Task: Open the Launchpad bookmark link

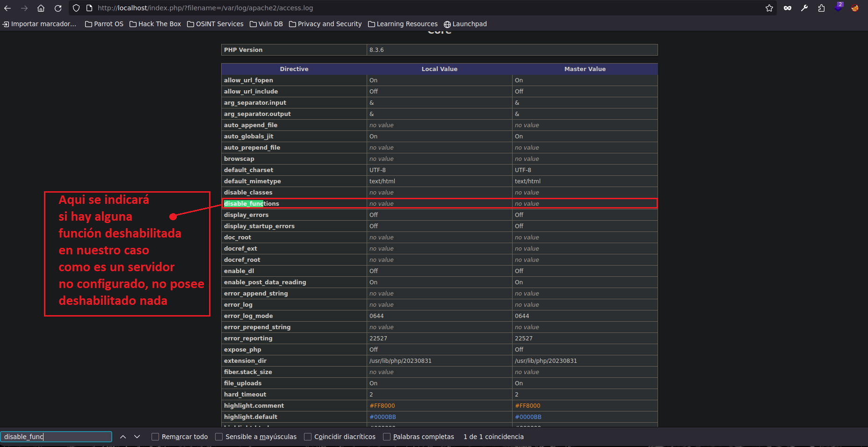Action: [x=465, y=24]
